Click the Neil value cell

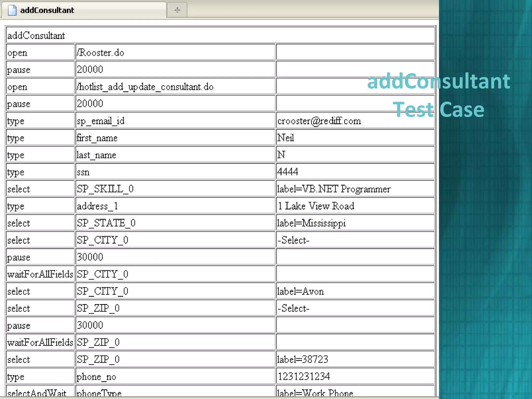pyautogui.click(x=355, y=137)
